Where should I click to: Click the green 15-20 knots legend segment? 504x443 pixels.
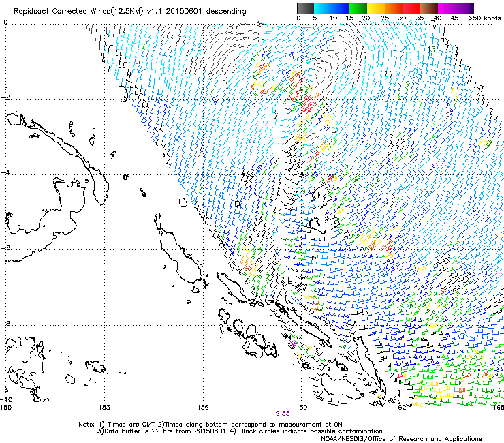[358, 8]
